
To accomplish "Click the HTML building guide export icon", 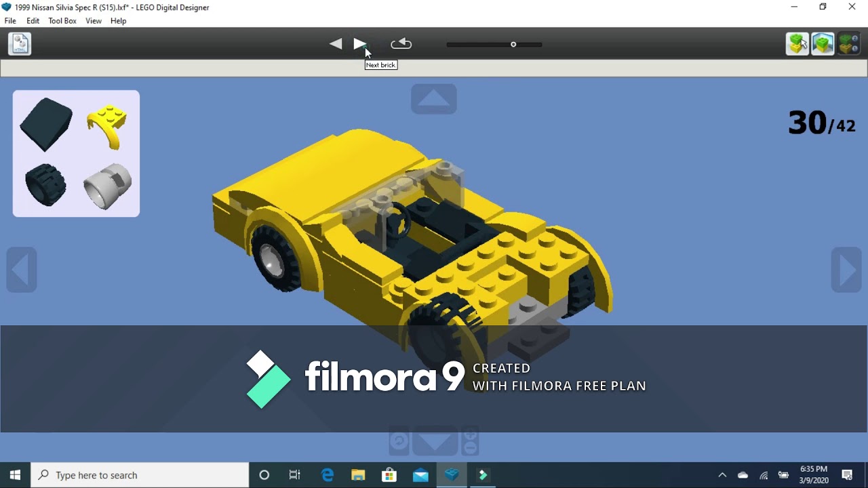I will tap(20, 44).
